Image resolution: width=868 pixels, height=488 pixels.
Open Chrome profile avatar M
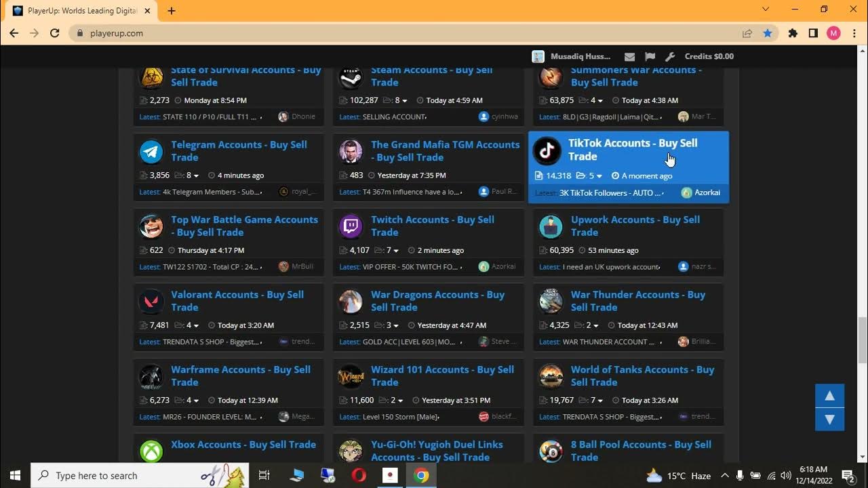[x=833, y=33]
